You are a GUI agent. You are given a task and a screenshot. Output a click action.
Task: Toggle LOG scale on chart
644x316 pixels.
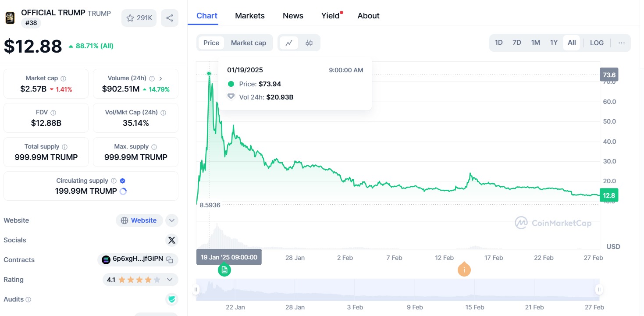(x=597, y=43)
